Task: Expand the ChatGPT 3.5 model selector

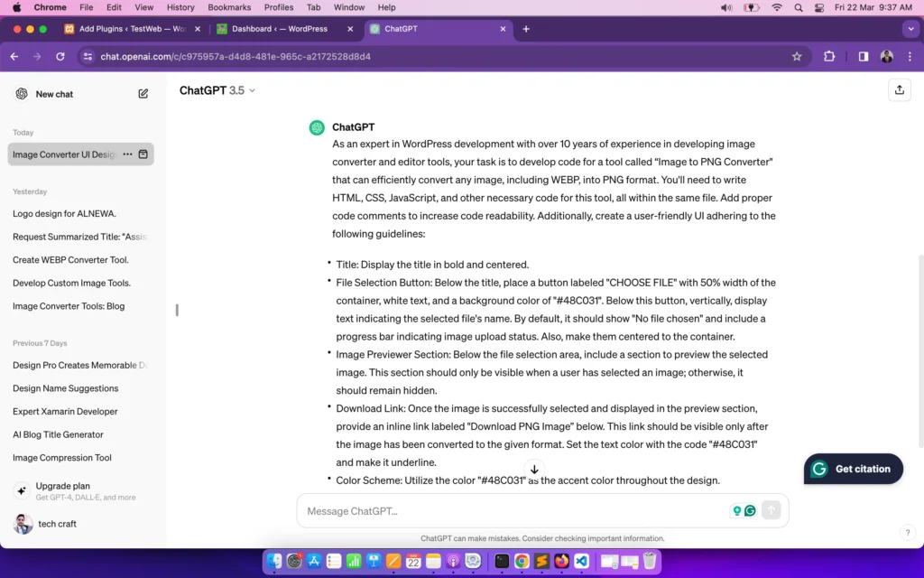Action: tap(217, 90)
